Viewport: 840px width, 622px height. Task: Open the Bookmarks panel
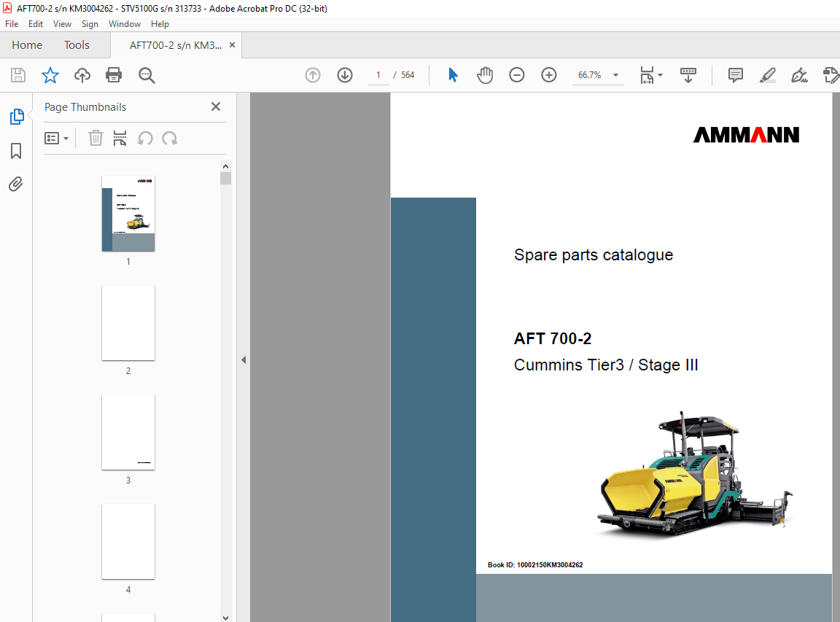(16, 151)
